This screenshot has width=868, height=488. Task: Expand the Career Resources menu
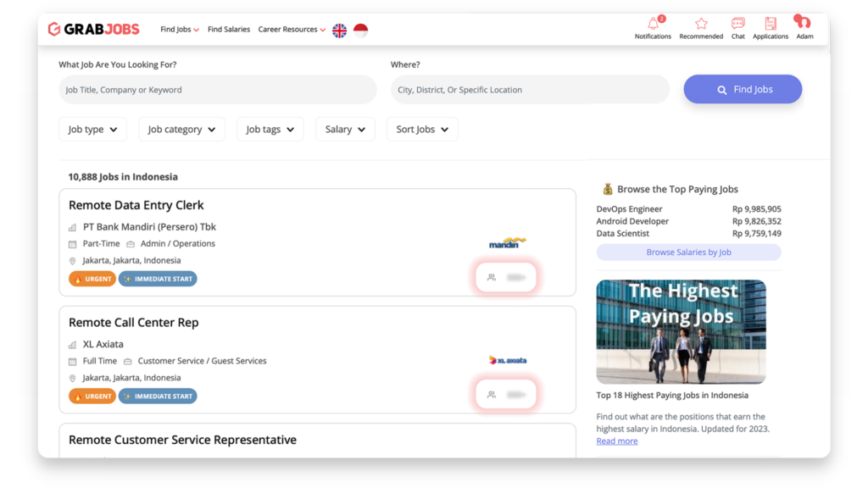[x=292, y=30]
